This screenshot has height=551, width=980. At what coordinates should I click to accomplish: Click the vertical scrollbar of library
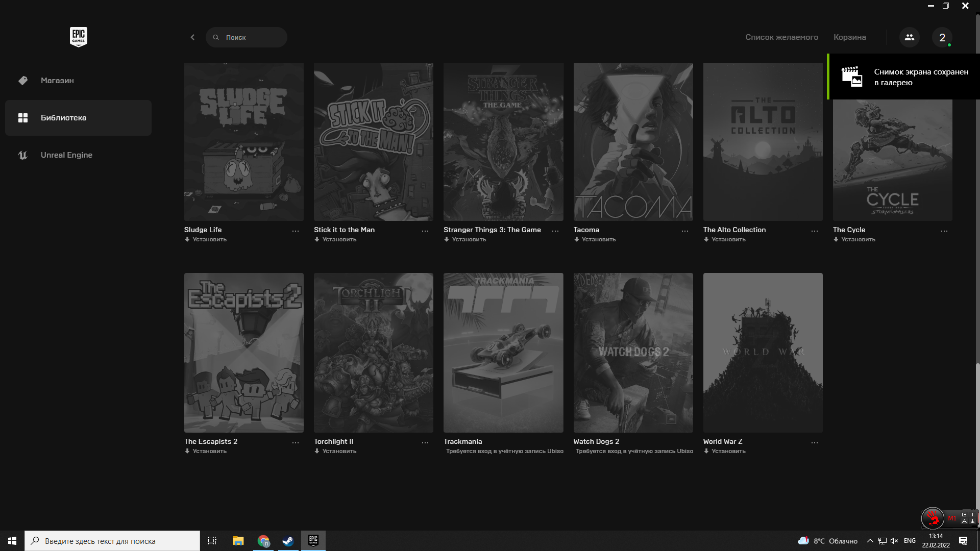point(977,439)
